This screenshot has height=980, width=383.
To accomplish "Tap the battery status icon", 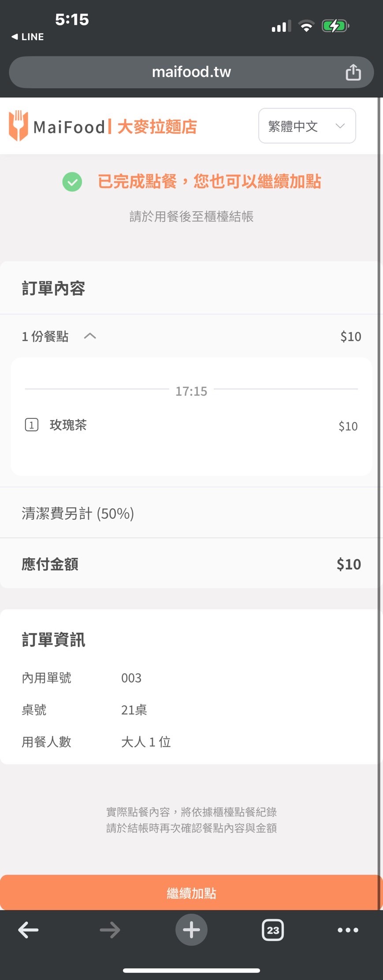I will [335, 26].
